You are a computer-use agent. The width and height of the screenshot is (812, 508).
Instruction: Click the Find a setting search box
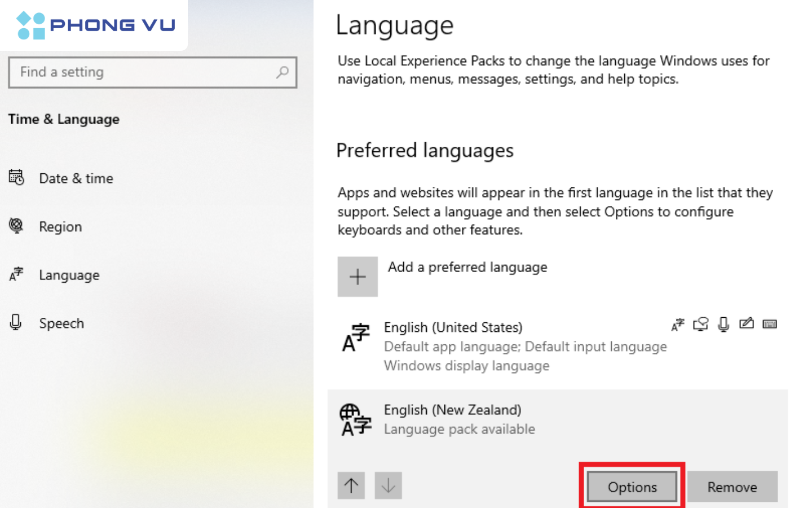point(152,72)
